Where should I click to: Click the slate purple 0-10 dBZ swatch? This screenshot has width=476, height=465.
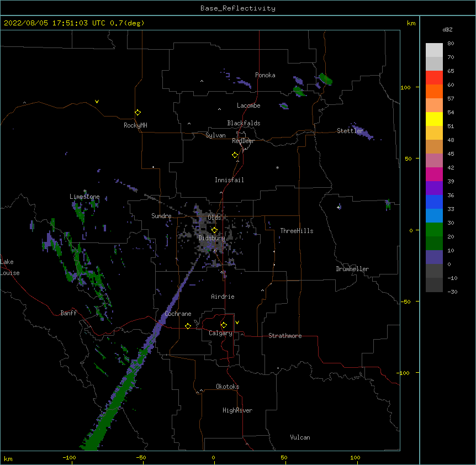434,257
